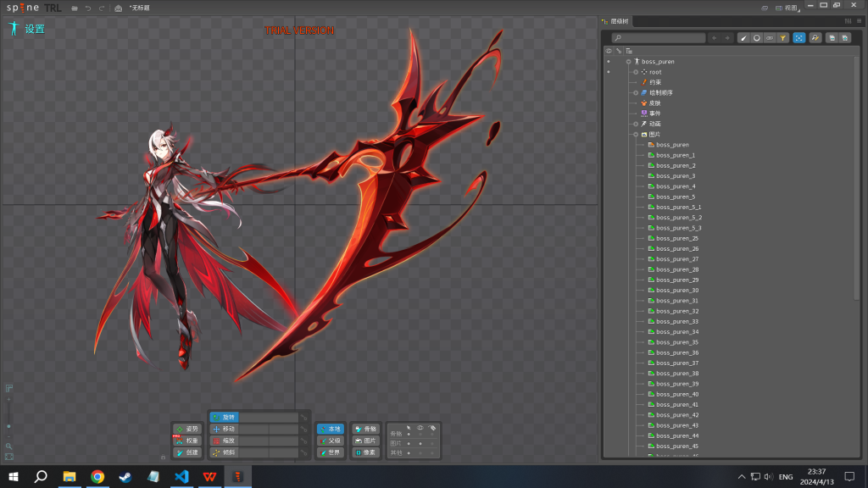Open tree panel settings sliders icon
The height and width of the screenshot is (488, 868).
(x=848, y=21)
